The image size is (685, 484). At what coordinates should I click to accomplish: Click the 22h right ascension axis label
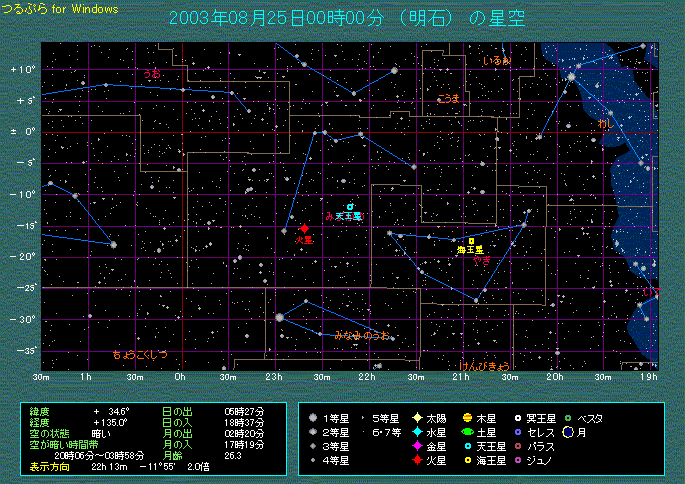point(368,376)
